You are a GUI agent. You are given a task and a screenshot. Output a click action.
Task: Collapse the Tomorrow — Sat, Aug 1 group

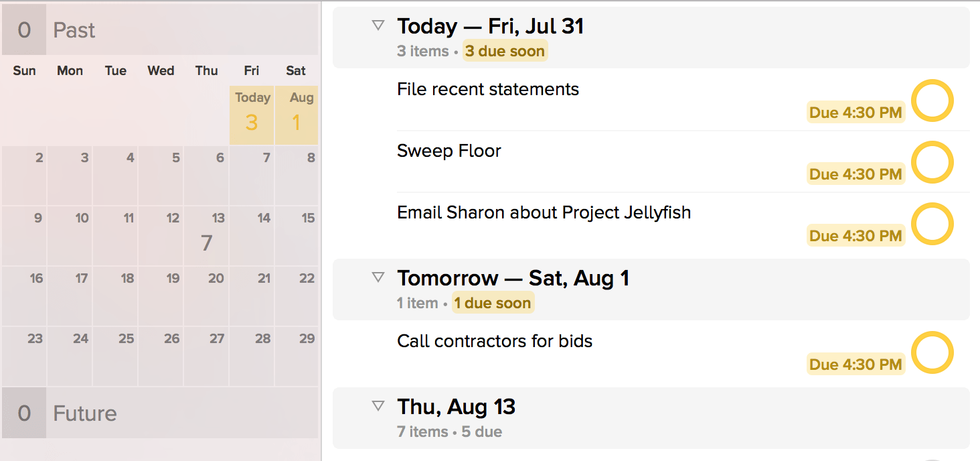378,277
